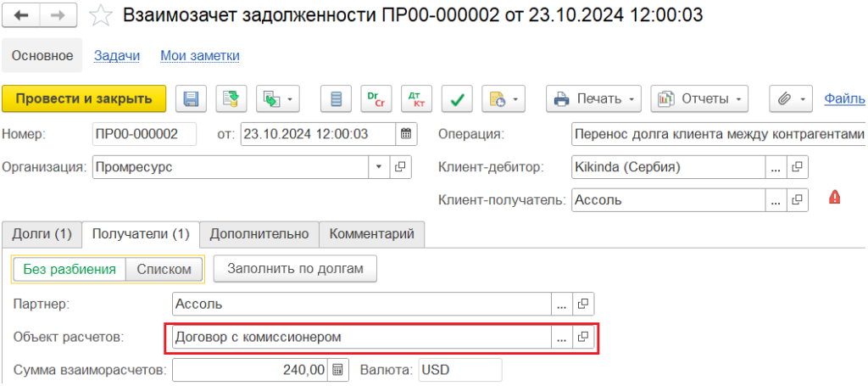Viewport: 868px width, 386px height.
Task: Click the Дт/Кт postings icon
Action: pos(415,99)
